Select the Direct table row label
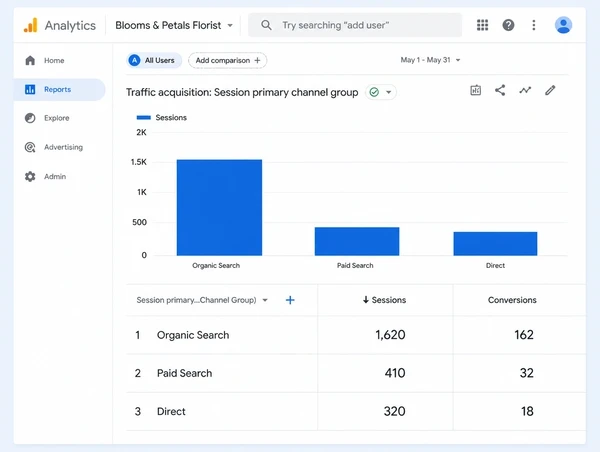The image size is (600, 452). 171,411
